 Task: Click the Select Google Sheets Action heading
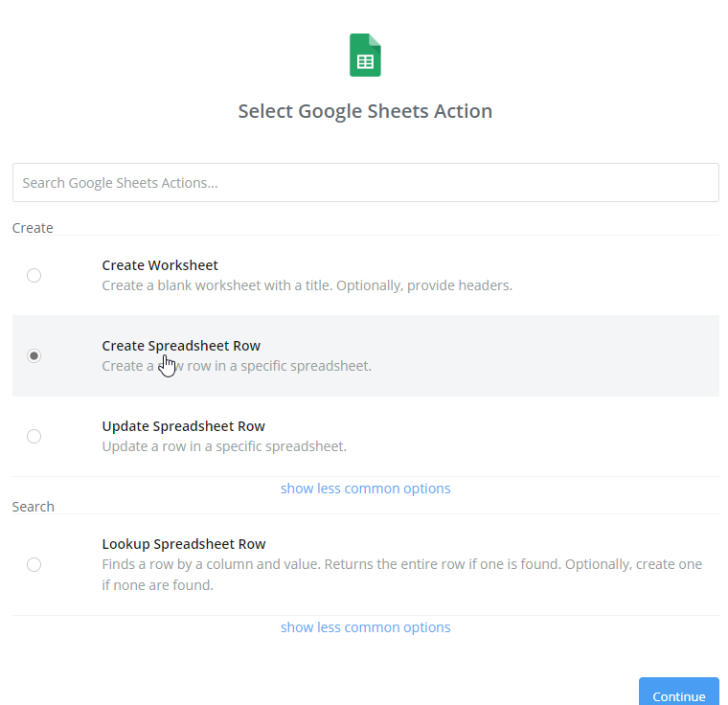tap(365, 111)
